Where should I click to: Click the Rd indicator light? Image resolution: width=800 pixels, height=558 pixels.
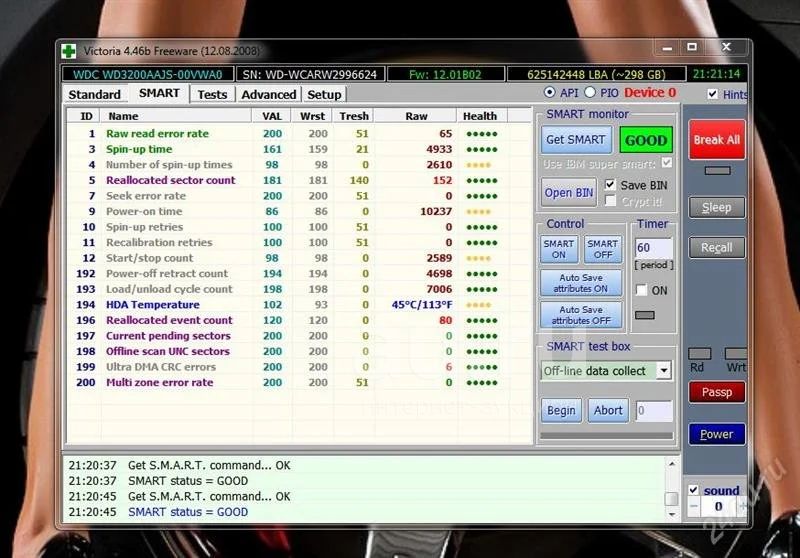699,353
